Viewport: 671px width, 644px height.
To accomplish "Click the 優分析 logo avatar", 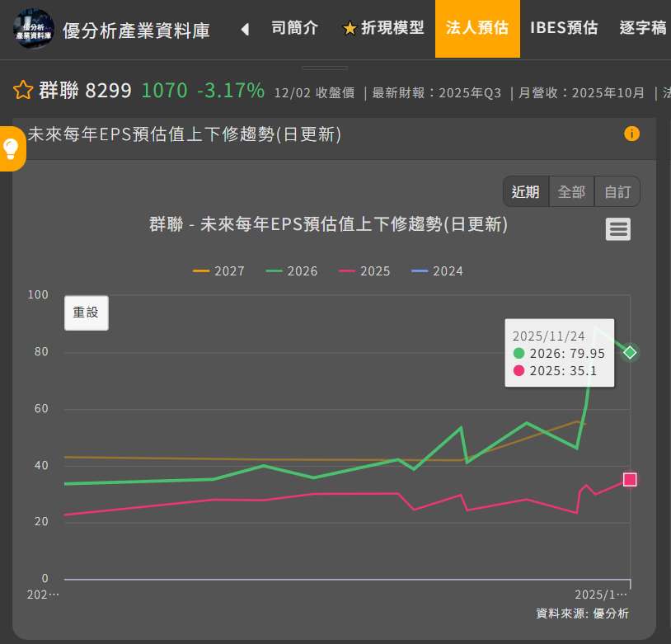I will tap(34, 29).
